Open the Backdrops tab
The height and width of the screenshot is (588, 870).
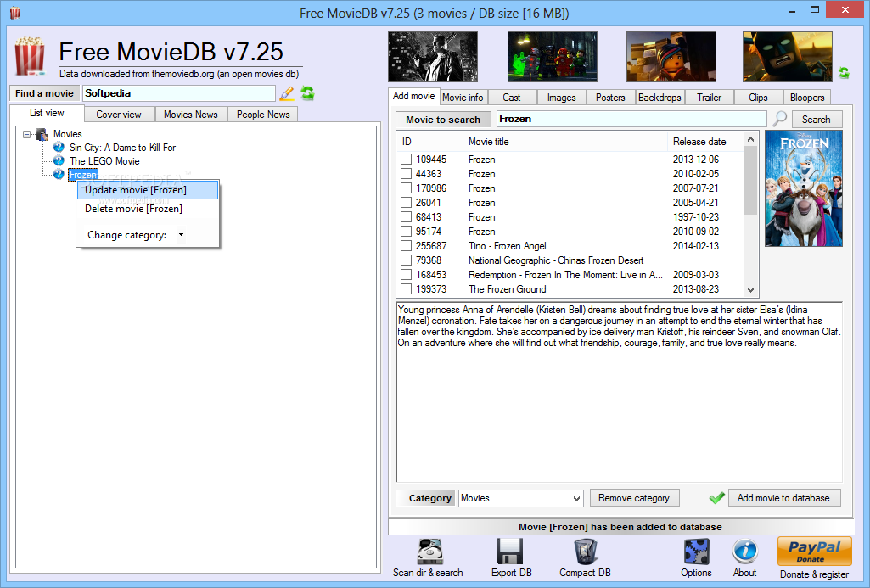[660, 97]
